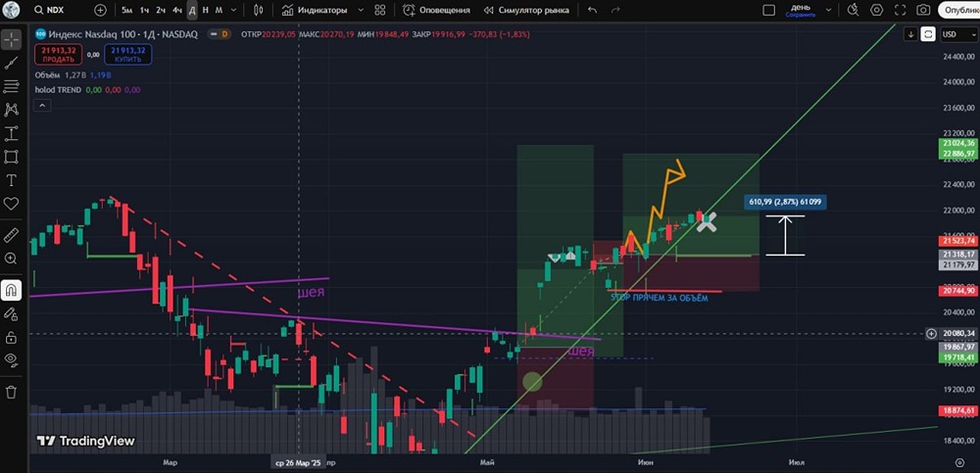Screen dimensions: 980x473
Task: Expand the timeframe interval dropdown
Action: coord(234,10)
